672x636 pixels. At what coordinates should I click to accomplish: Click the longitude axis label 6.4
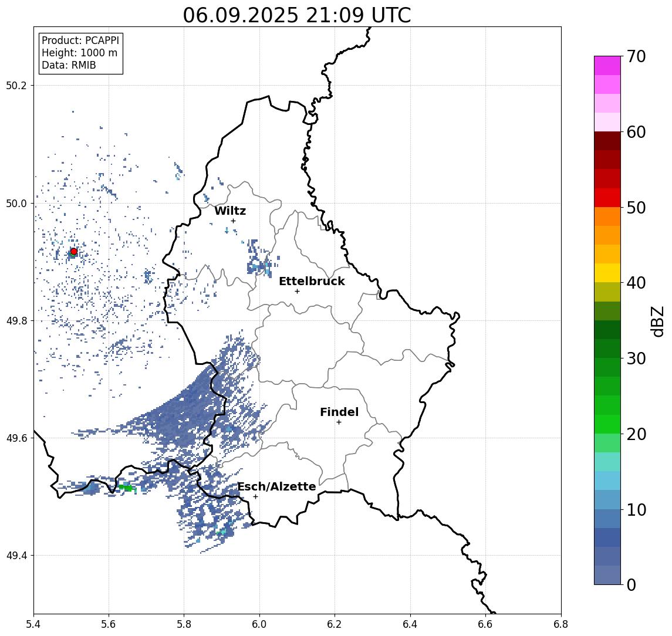click(x=410, y=624)
